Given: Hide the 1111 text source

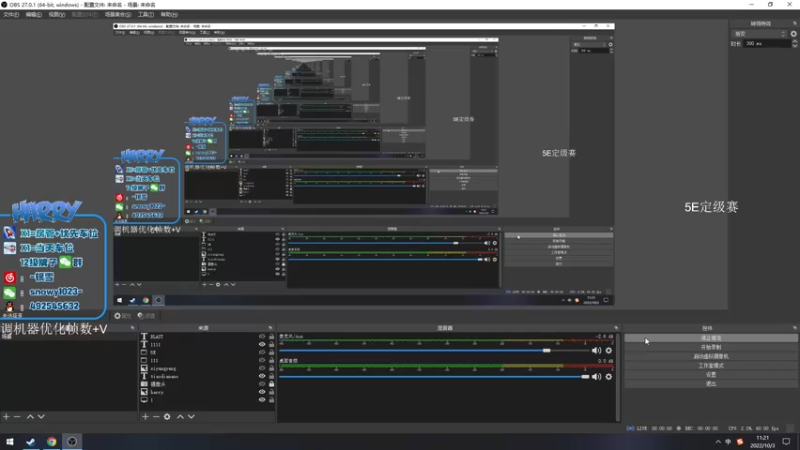Looking at the screenshot, I should point(262,344).
